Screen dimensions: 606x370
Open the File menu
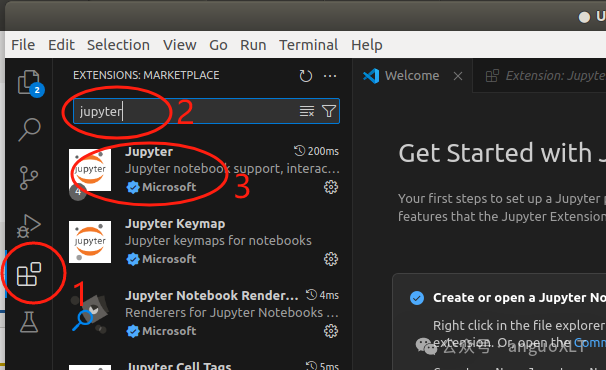click(23, 45)
